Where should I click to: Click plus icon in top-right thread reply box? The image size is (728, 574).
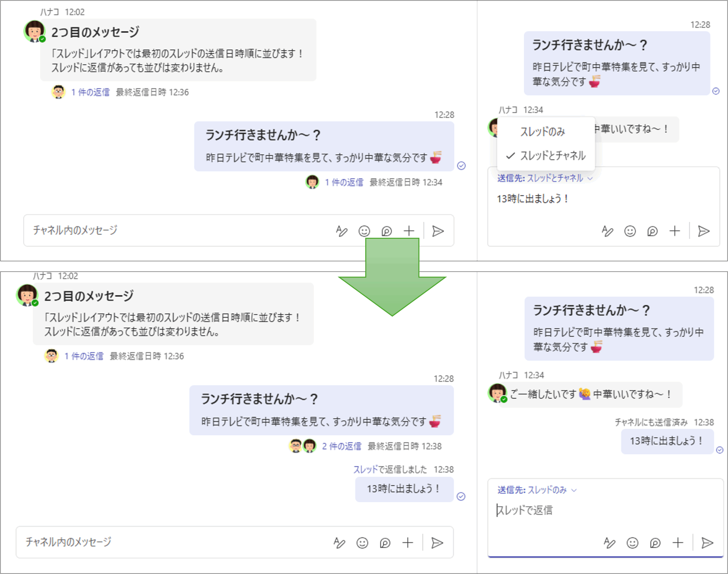[x=674, y=231]
